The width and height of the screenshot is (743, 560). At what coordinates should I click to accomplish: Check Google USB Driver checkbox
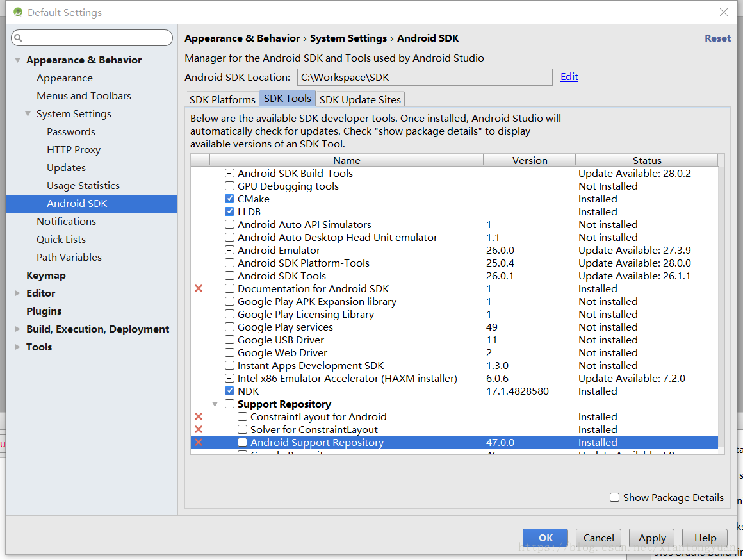click(x=229, y=340)
